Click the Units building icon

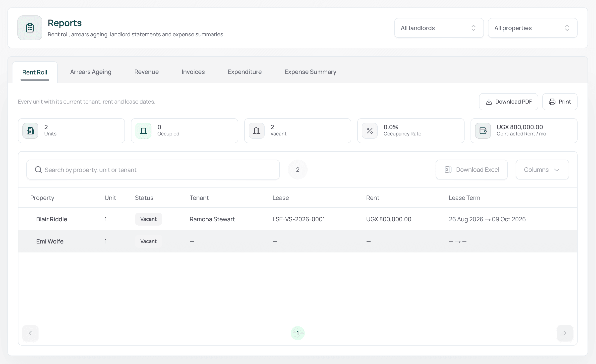[x=30, y=131]
